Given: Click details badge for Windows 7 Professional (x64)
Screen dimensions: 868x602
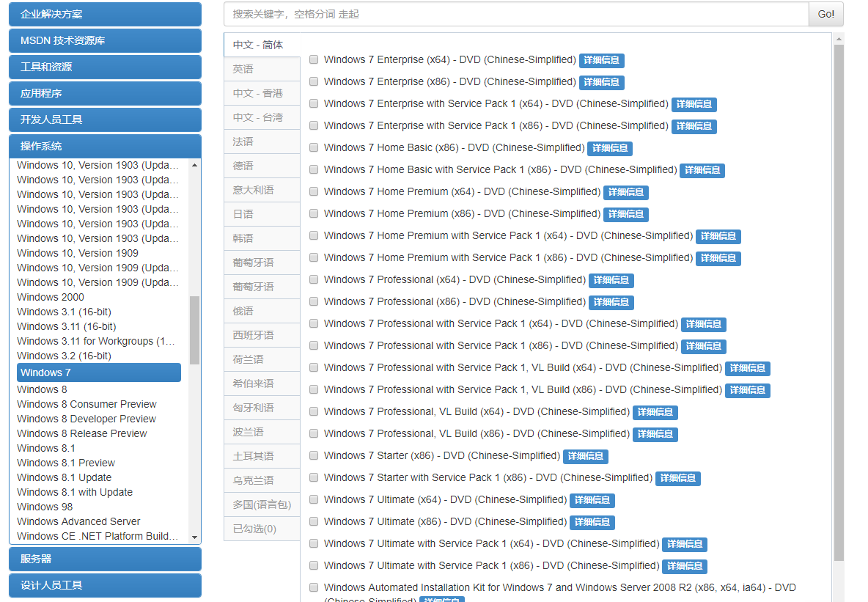Looking at the screenshot, I should (x=611, y=280).
